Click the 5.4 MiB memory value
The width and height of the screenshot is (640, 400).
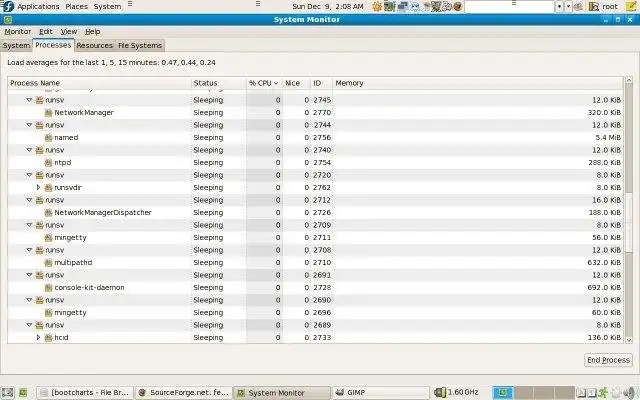[x=608, y=138]
